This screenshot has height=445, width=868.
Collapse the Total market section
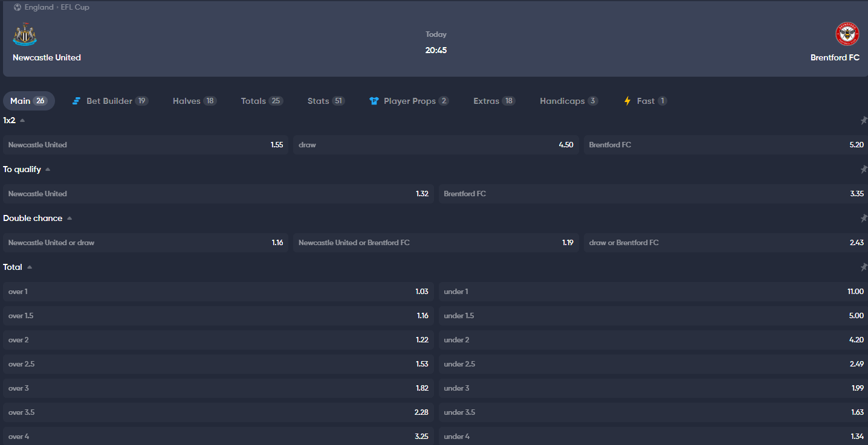(29, 267)
